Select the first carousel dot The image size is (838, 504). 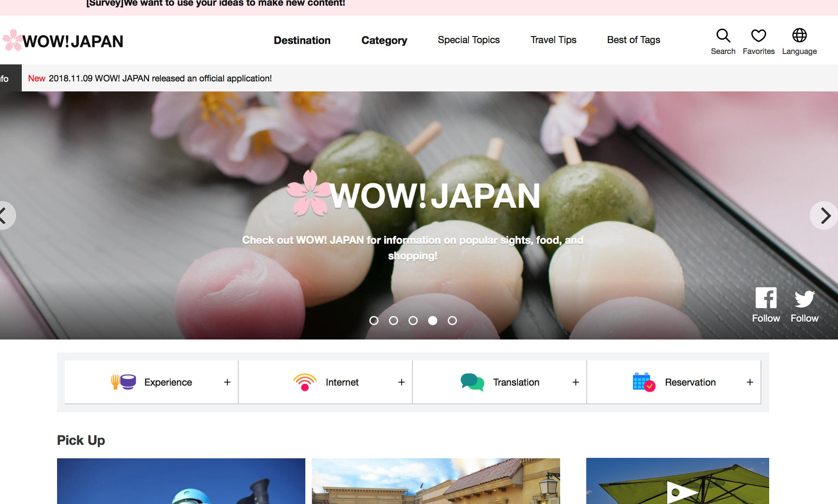coord(374,321)
